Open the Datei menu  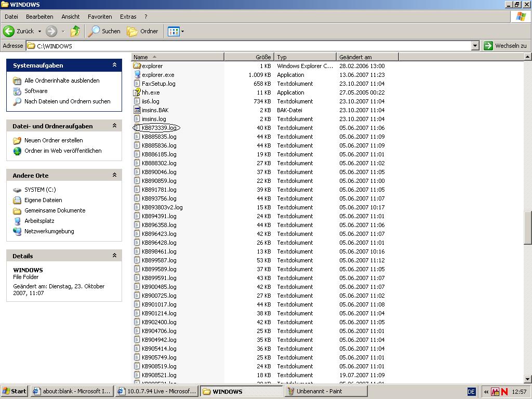pyautogui.click(x=11, y=17)
